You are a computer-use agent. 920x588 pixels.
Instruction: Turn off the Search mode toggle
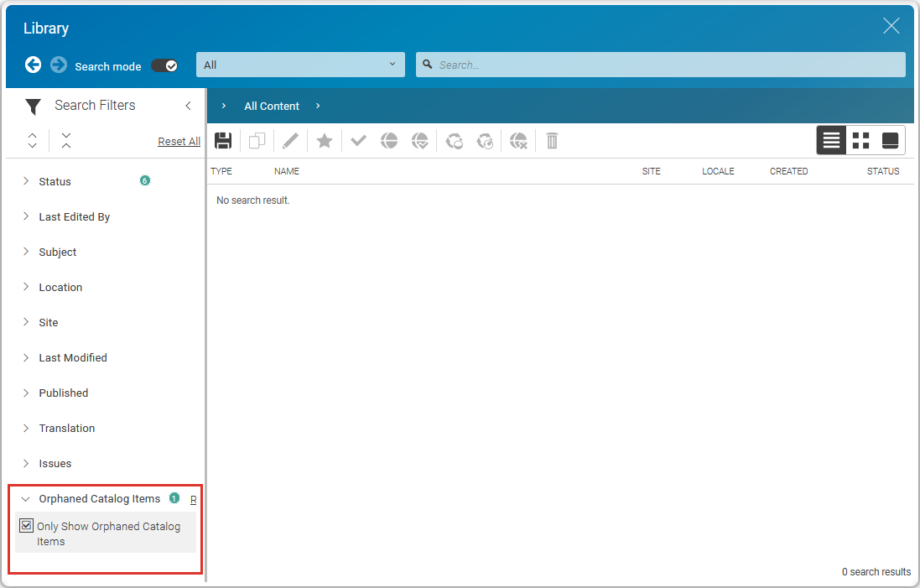click(164, 65)
